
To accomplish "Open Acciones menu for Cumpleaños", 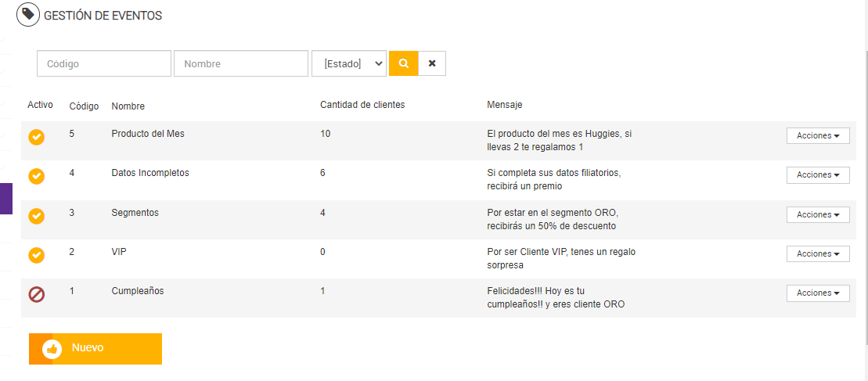I will click(818, 293).
